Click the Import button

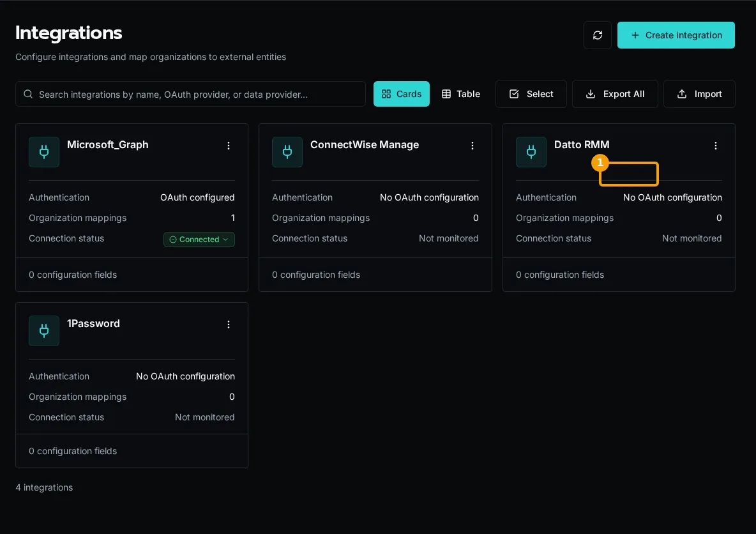[699, 94]
